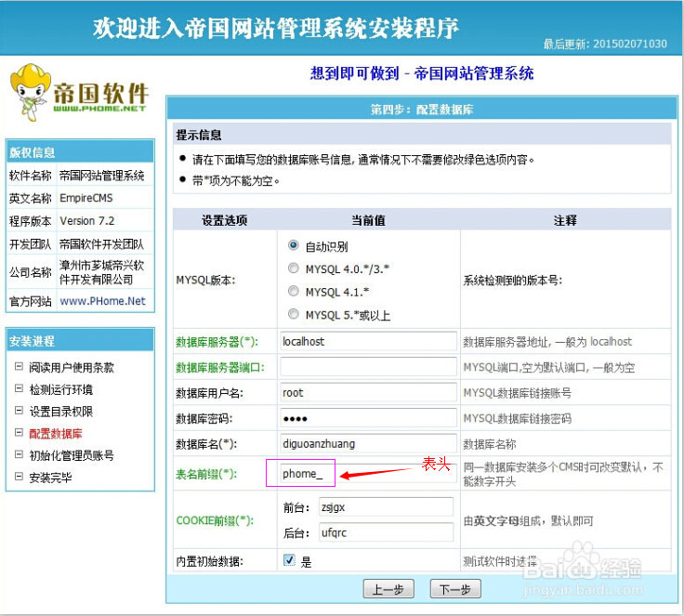The image size is (684, 616).
Task: Select the 初始化管理员账号 step text
Action: (x=72, y=455)
